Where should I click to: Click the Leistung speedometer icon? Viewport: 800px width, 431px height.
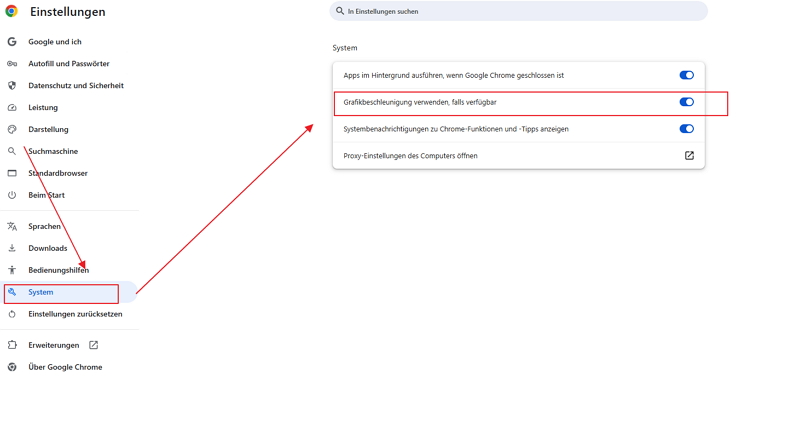pos(12,108)
